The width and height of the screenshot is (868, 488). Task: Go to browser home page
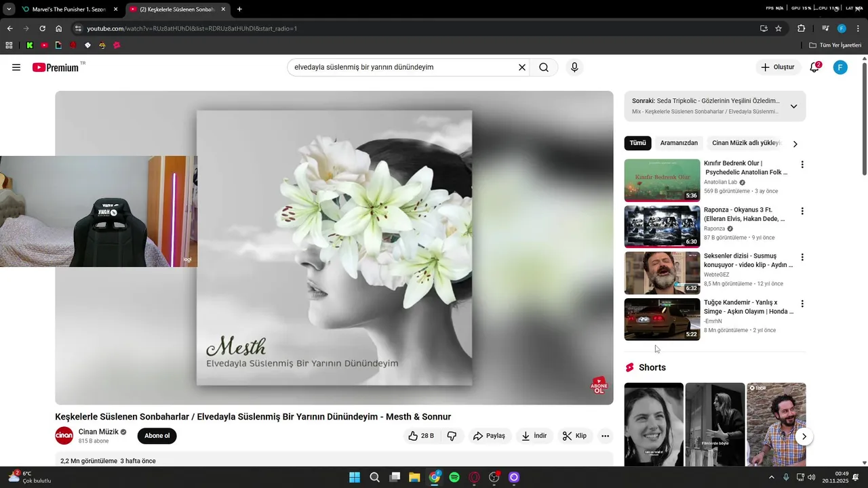pos(59,28)
